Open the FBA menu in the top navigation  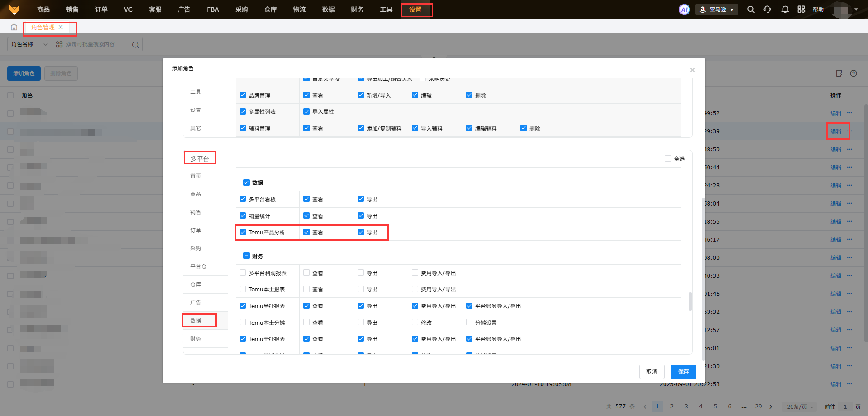point(213,9)
